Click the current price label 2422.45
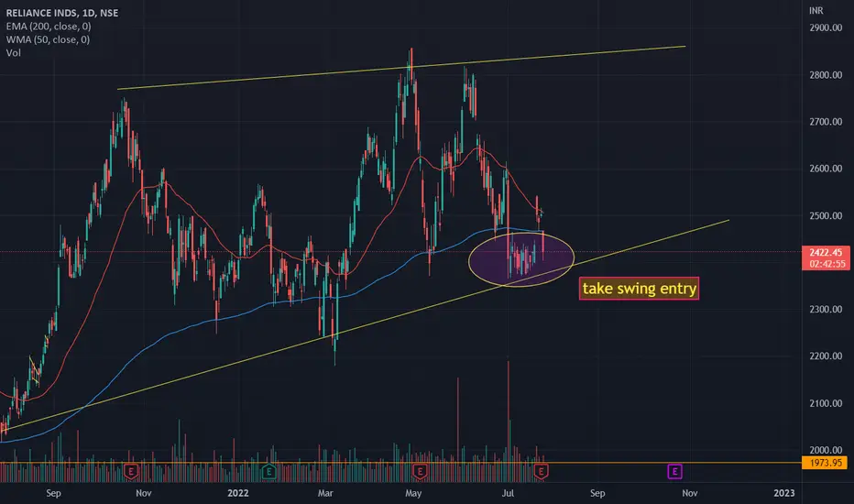This screenshot has width=854, height=504. click(826, 252)
